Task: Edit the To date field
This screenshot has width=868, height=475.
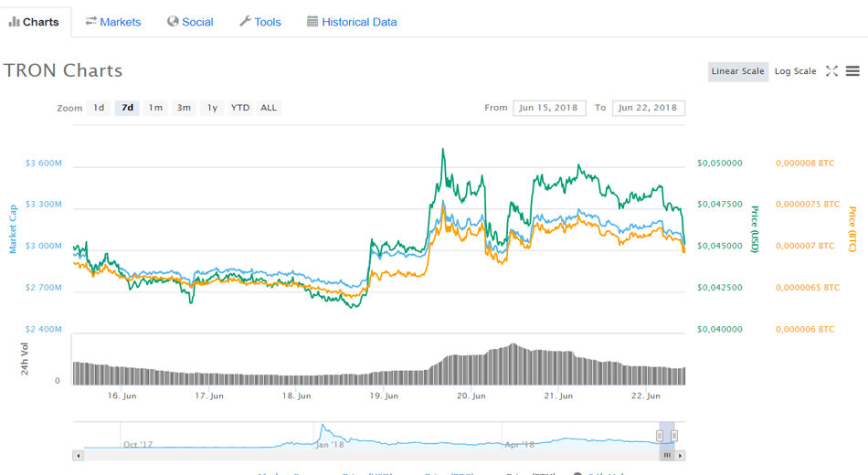Action: pyautogui.click(x=648, y=108)
